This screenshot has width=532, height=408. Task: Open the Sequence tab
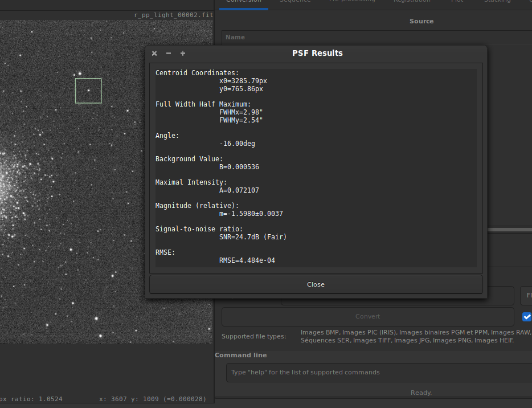[x=295, y=2]
